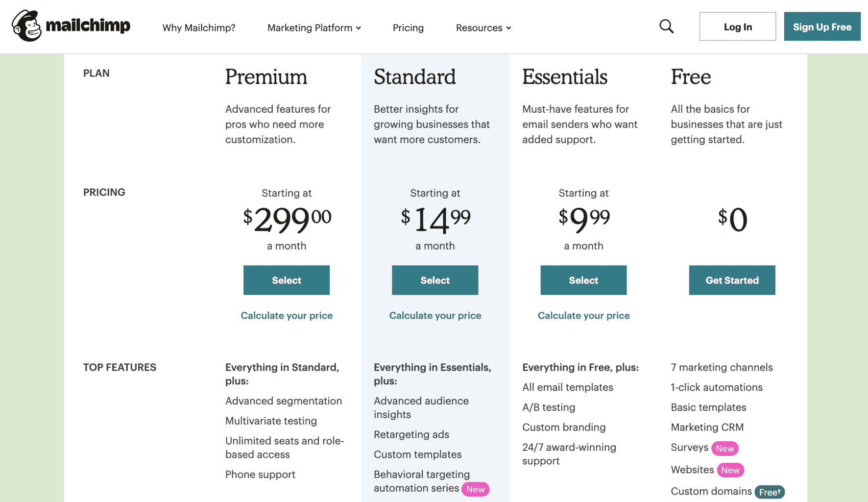Open Calculate your price for Standard
Viewport: 868px width, 502px height.
(x=435, y=316)
